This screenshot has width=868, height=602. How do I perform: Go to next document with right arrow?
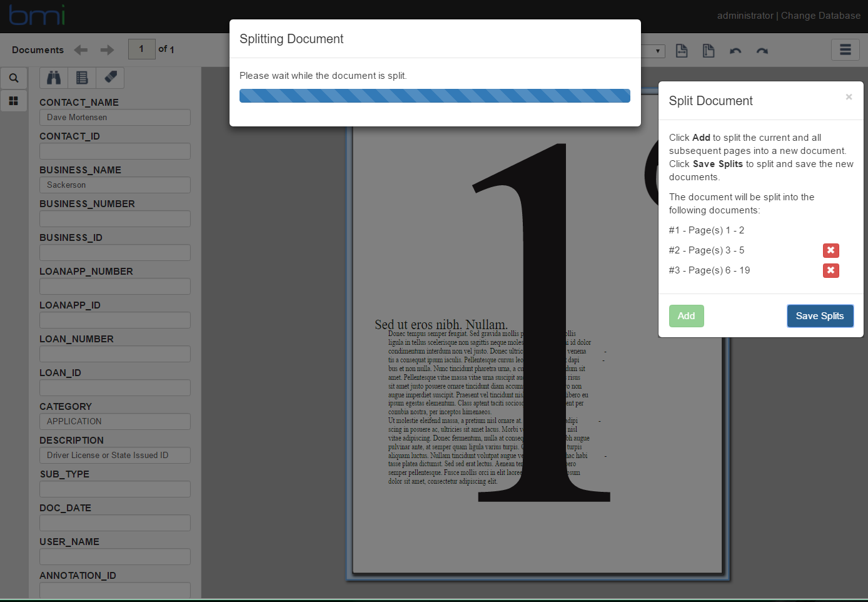coord(107,49)
